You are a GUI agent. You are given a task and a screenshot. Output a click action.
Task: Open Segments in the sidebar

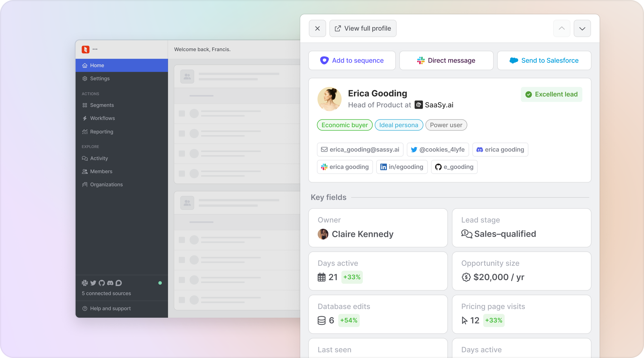102,105
